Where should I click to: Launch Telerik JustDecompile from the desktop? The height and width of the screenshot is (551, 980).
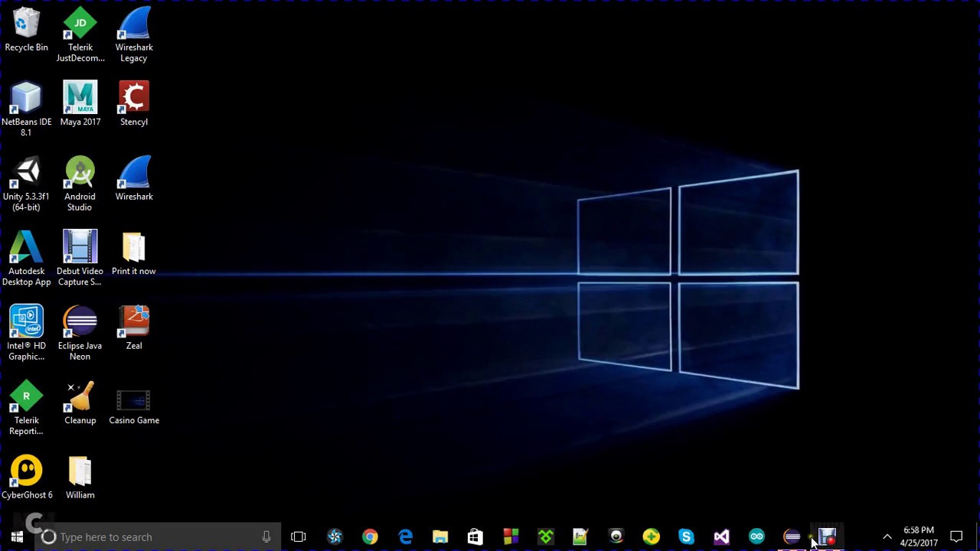point(80,35)
